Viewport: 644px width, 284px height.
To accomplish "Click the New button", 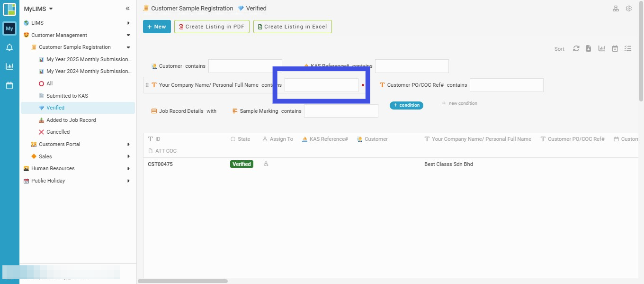I will pyautogui.click(x=157, y=27).
